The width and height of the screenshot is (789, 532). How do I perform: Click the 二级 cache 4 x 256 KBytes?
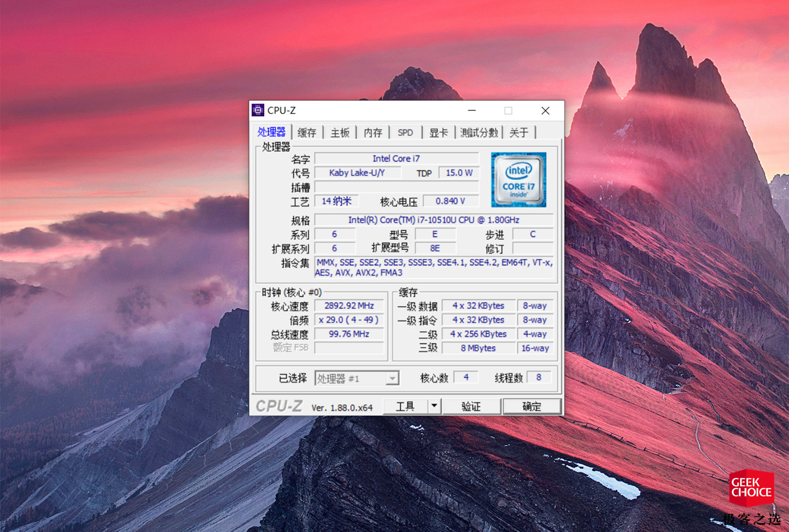478,334
